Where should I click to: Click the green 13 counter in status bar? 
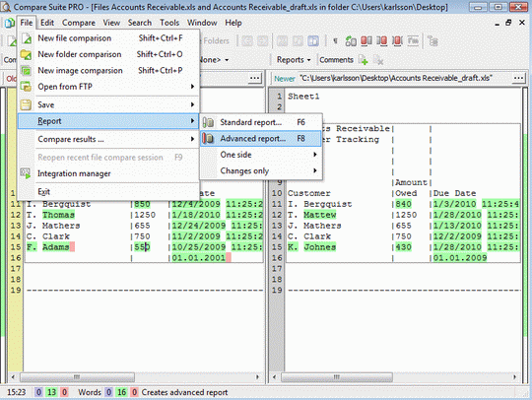(x=51, y=392)
